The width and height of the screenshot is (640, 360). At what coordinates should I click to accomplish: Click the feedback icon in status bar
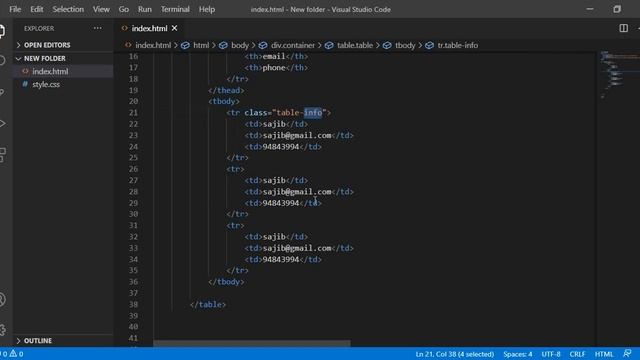pos(627,353)
